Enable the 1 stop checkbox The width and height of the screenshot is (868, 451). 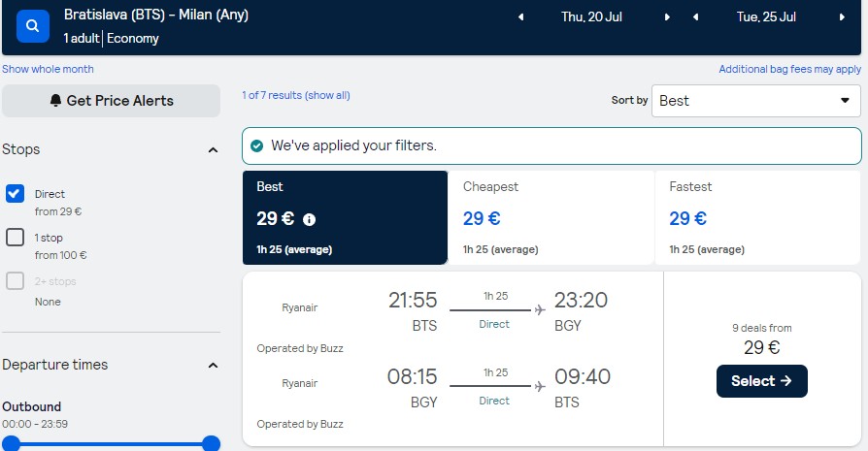[x=15, y=237]
